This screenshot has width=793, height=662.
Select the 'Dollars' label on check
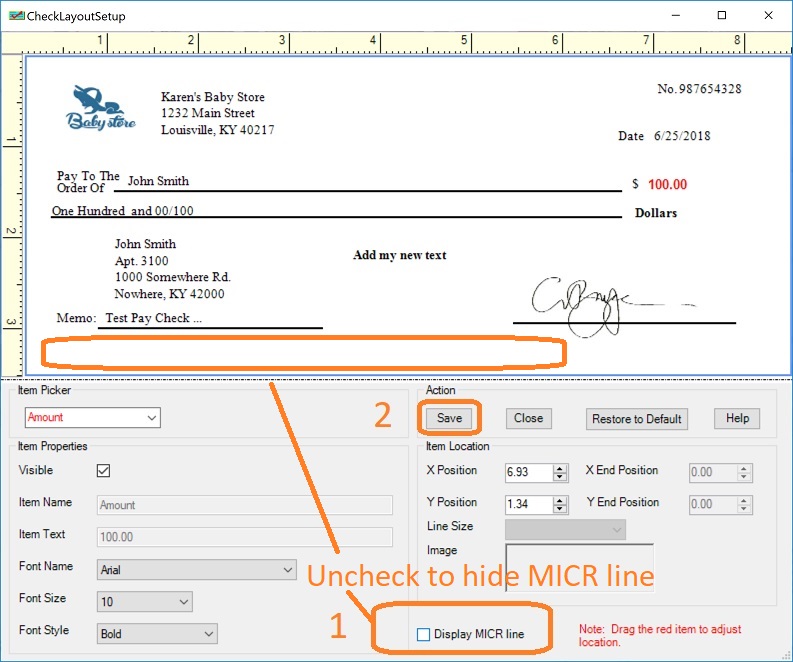tap(655, 213)
